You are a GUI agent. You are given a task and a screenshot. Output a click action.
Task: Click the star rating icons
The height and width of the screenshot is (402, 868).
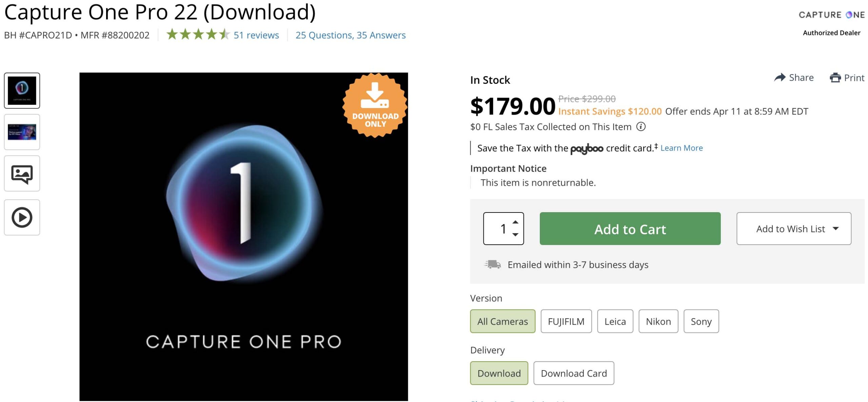coord(198,35)
